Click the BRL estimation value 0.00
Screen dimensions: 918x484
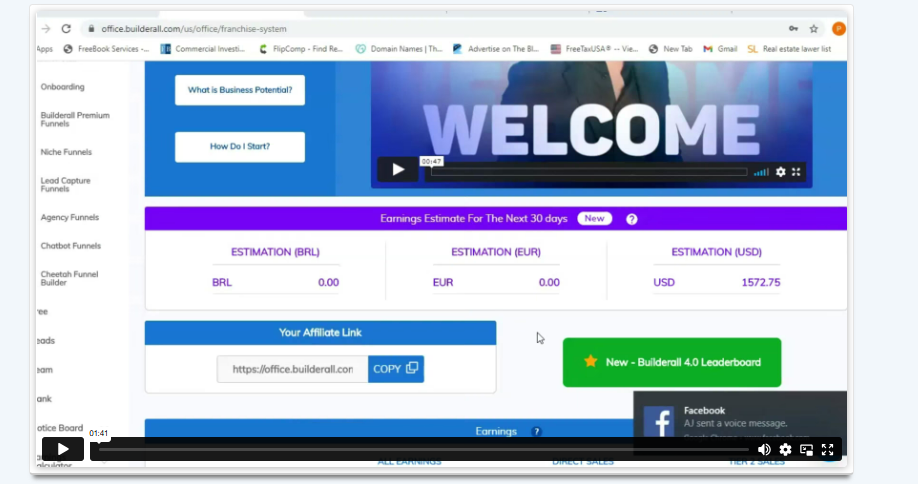[x=328, y=282]
